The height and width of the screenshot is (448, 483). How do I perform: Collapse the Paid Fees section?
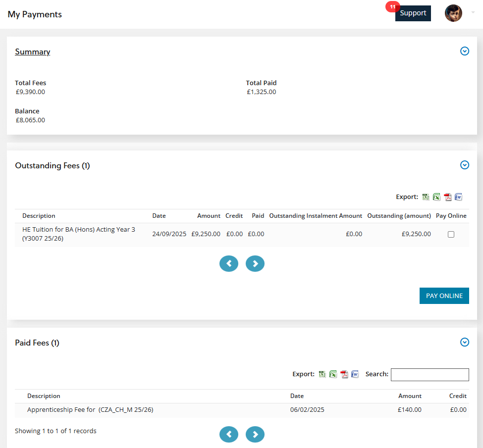(x=465, y=342)
